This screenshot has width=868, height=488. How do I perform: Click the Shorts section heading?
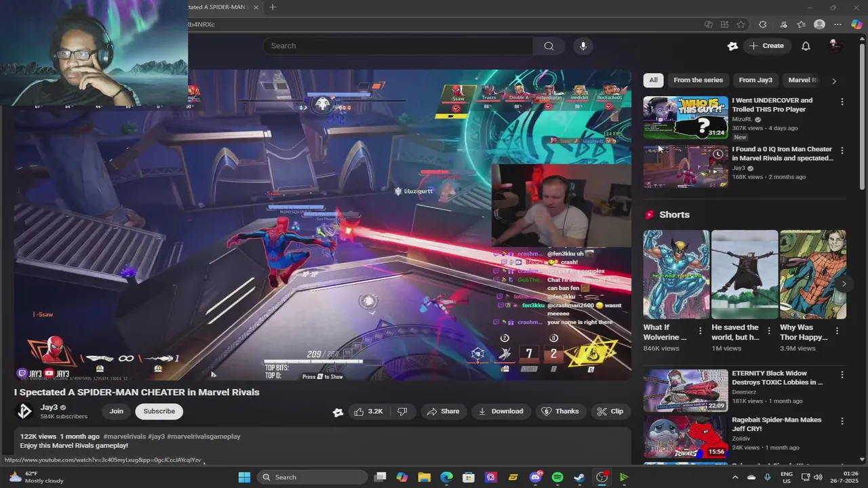pos(674,215)
